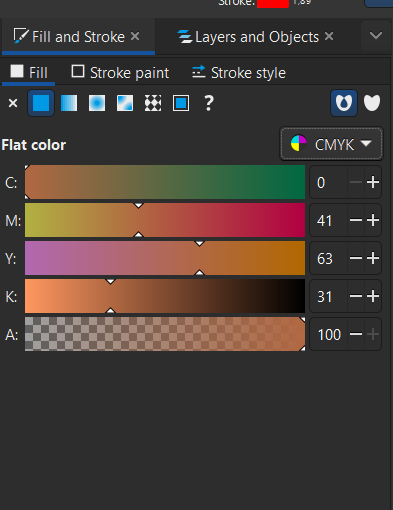Click the Unset paint question mark icon
Image resolution: width=393 pixels, height=510 pixels.
tap(209, 103)
